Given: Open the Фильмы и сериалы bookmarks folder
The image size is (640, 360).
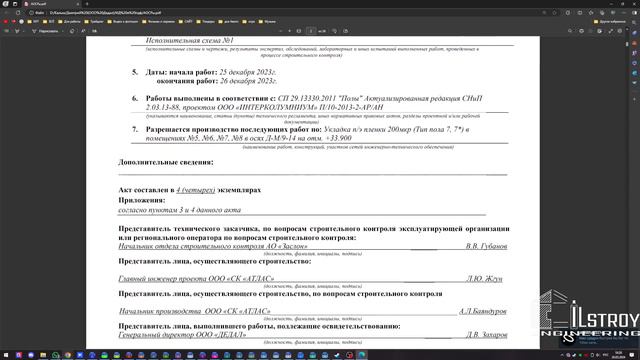Looking at the screenshot, I should [x=158, y=22].
